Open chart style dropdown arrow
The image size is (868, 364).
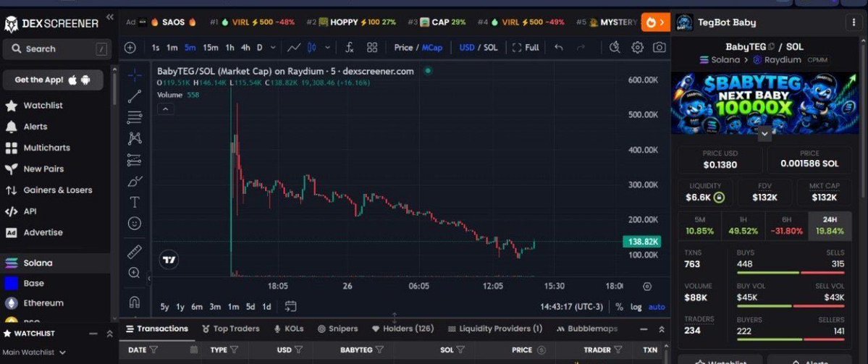[x=328, y=48]
